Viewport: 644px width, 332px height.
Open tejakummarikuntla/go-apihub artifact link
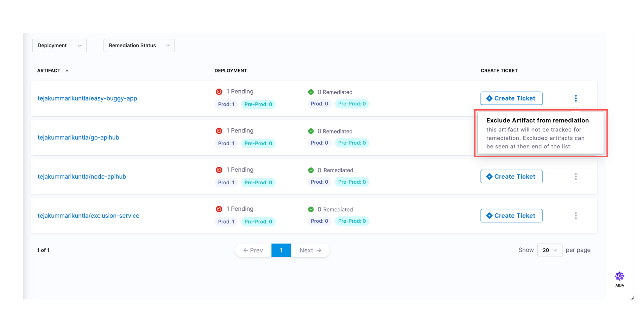click(x=78, y=138)
